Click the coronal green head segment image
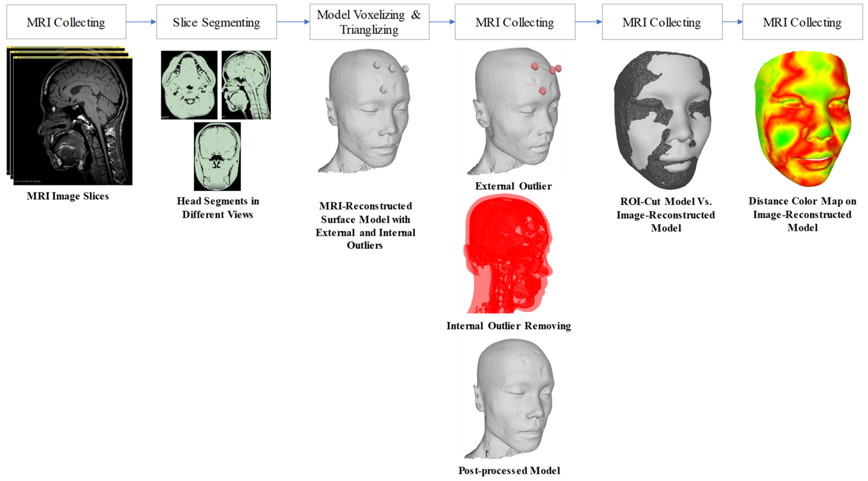 217,156
